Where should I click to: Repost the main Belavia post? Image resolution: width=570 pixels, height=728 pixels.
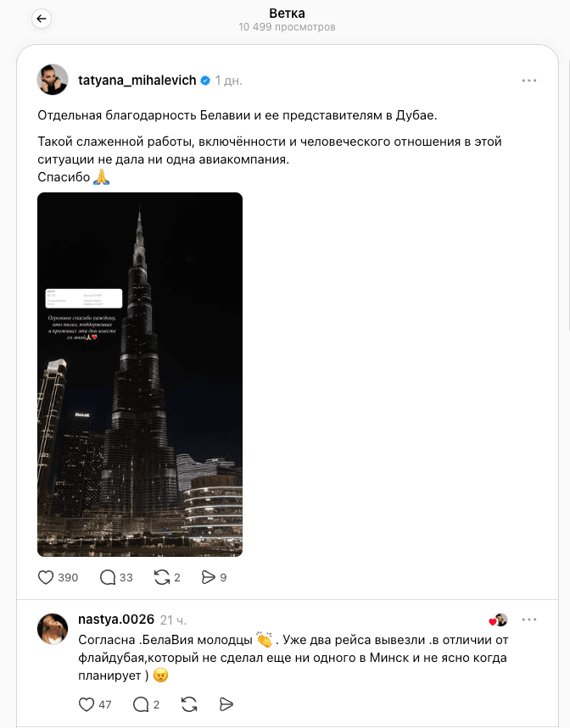[x=162, y=578]
